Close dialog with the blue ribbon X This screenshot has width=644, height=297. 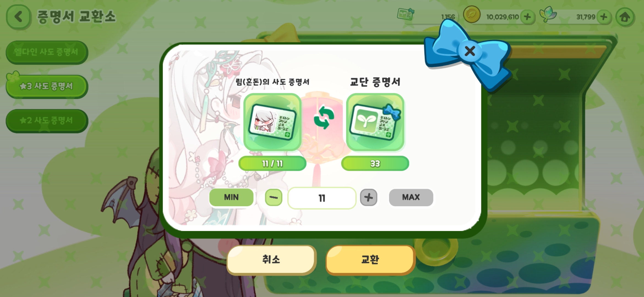[470, 51]
